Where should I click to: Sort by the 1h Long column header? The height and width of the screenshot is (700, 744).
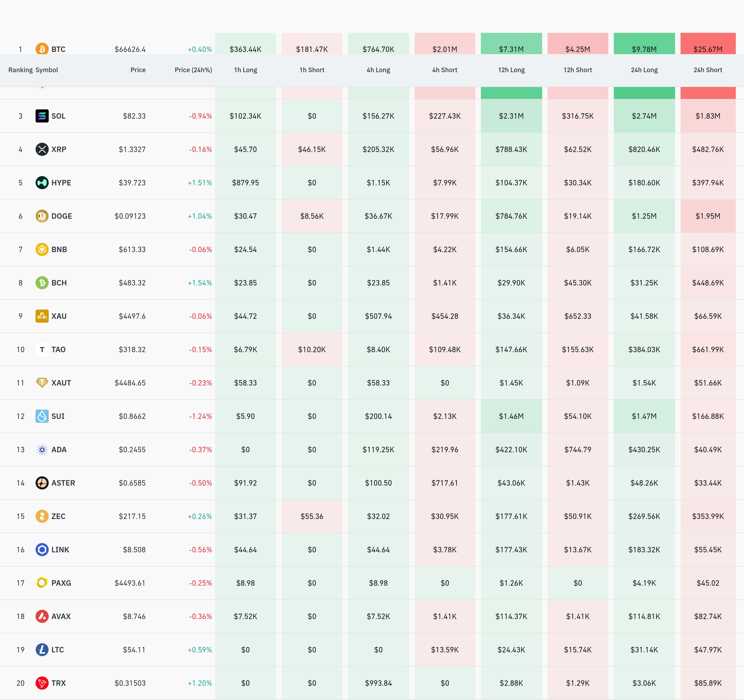(245, 70)
